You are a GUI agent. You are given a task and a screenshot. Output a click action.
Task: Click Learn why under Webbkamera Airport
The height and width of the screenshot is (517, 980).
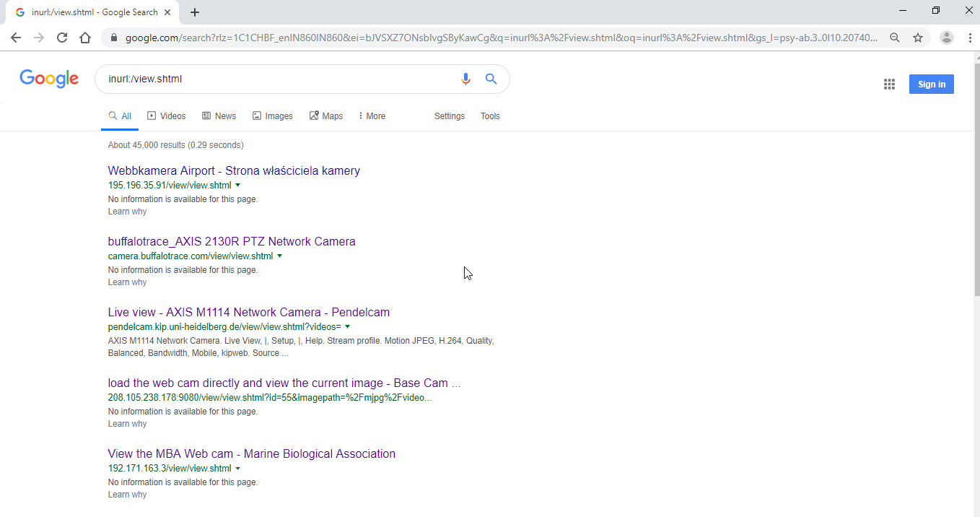[x=127, y=212]
